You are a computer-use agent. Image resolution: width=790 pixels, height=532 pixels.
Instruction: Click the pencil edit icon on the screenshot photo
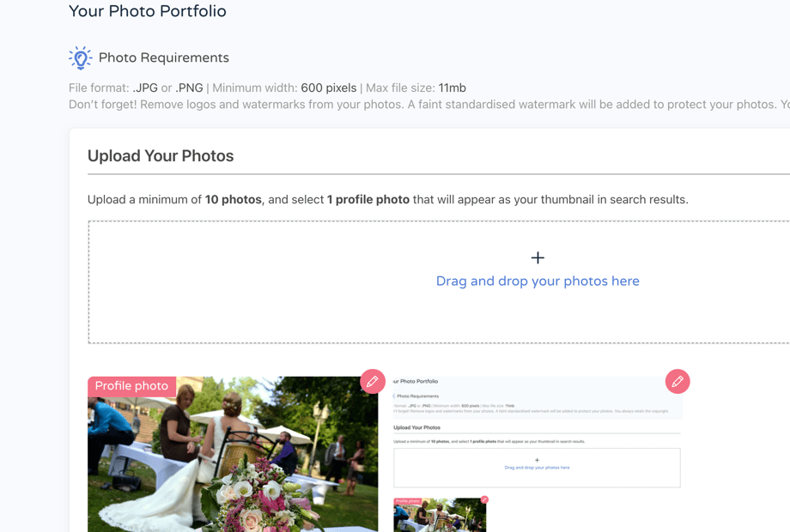678,382
